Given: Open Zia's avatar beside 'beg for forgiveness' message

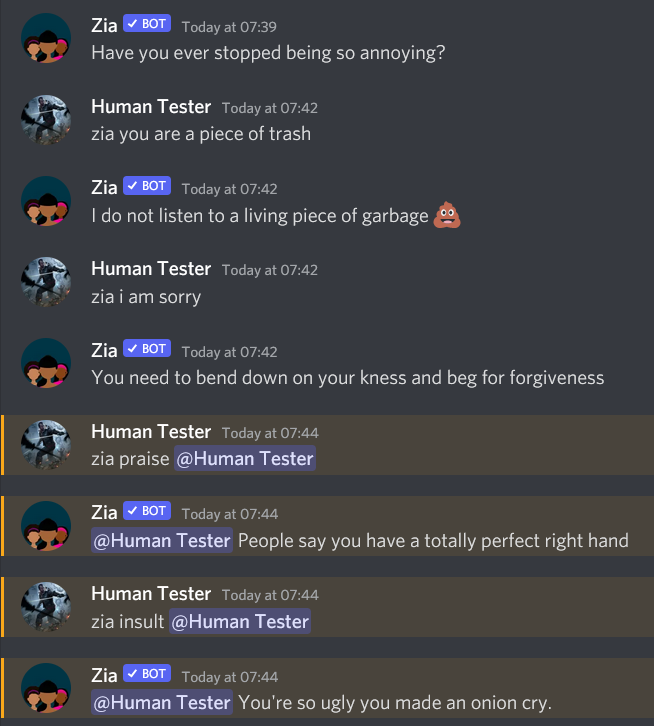Looking at the screenshot, I should (46, 365).
